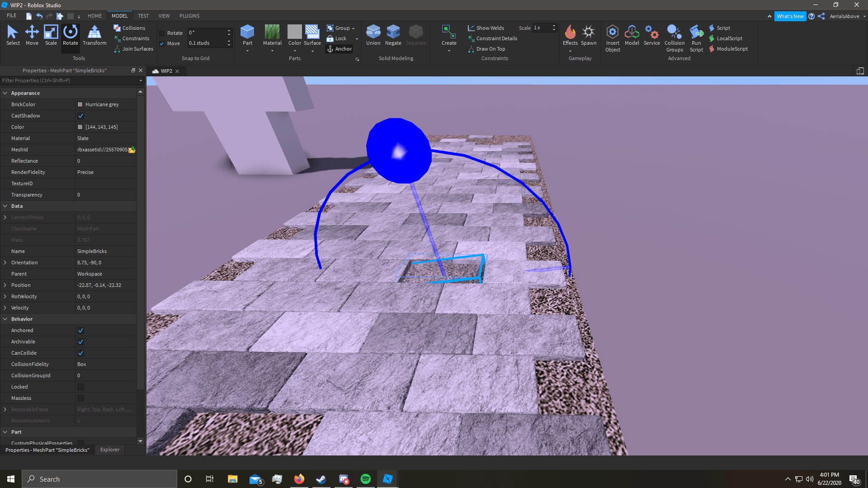The height and width of the screenshot is (488, 868).
Task: Open the Service inserter
Action: (x=651, y=35)
